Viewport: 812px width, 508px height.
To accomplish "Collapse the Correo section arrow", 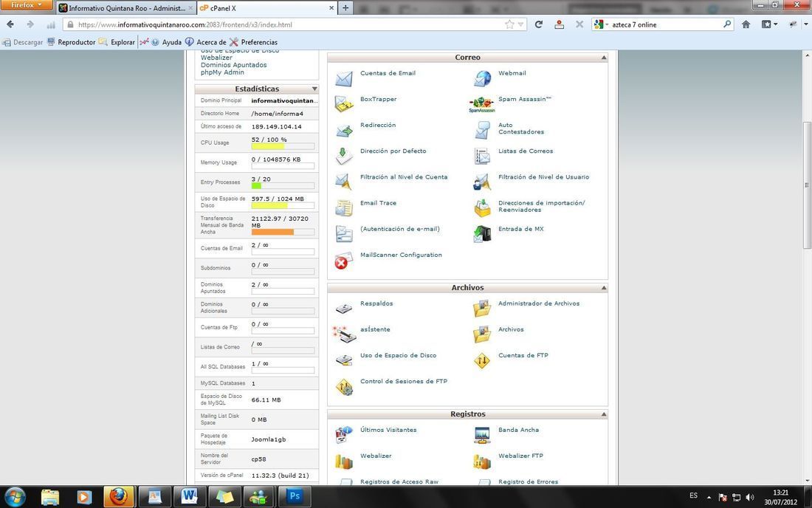I will tap(604, 58).
